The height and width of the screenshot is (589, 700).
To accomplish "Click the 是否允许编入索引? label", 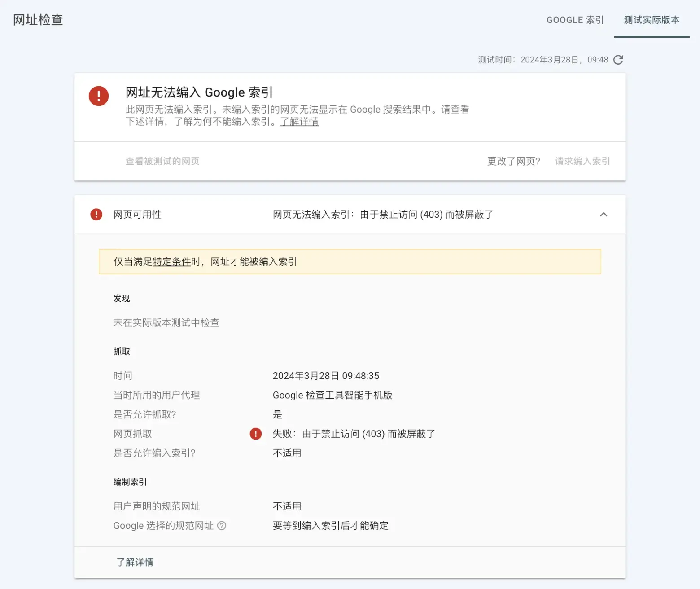I will coord(154,453).
